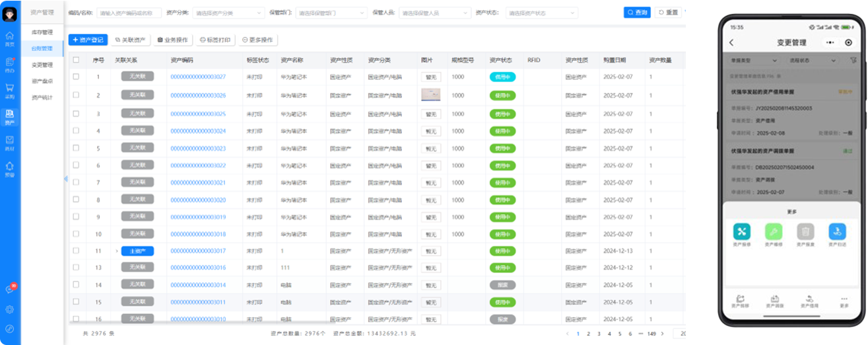Screen dimensions: 868x345
Task: Tap the blue 资产归还 icon on the phone
Action: click(x=837, y=232)
